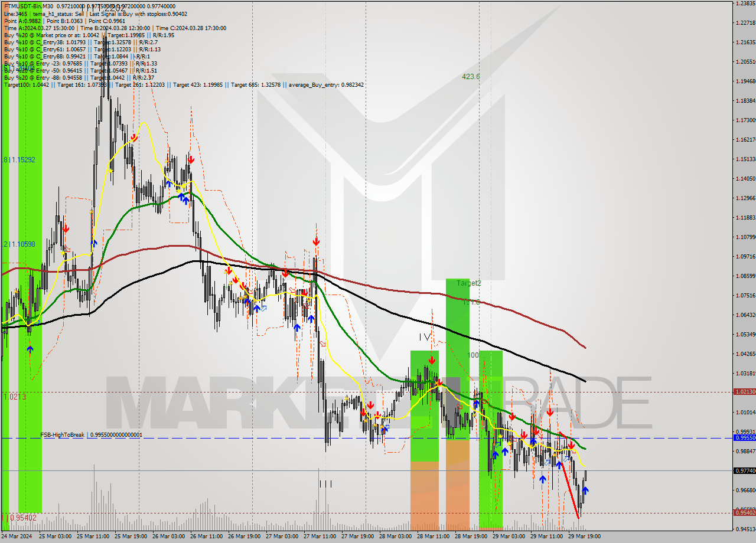Click the 1.01014 price axis label

(x=745, y=412)
